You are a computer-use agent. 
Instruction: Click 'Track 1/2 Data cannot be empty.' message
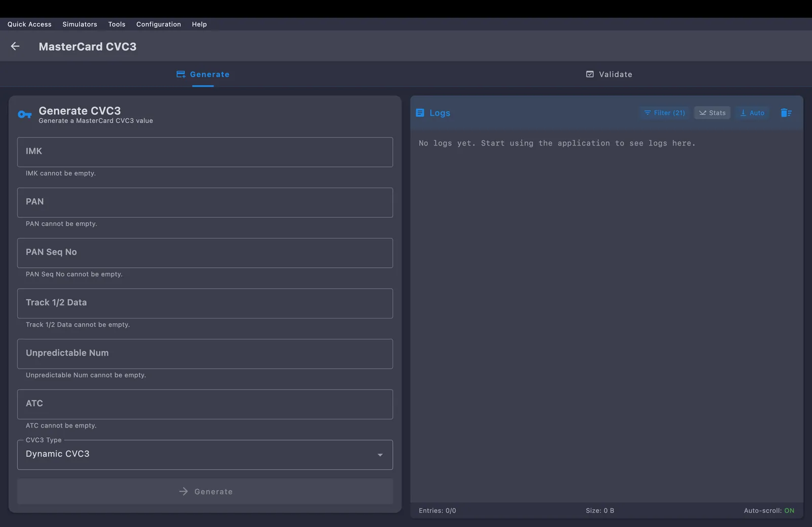(78, 325)
